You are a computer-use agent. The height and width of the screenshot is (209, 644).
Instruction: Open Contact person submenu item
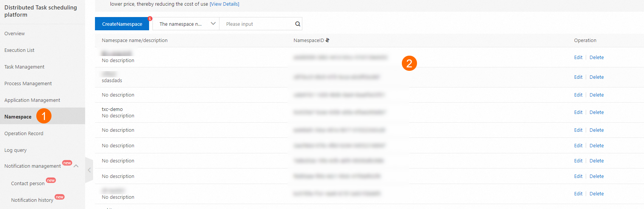[28, 183]
